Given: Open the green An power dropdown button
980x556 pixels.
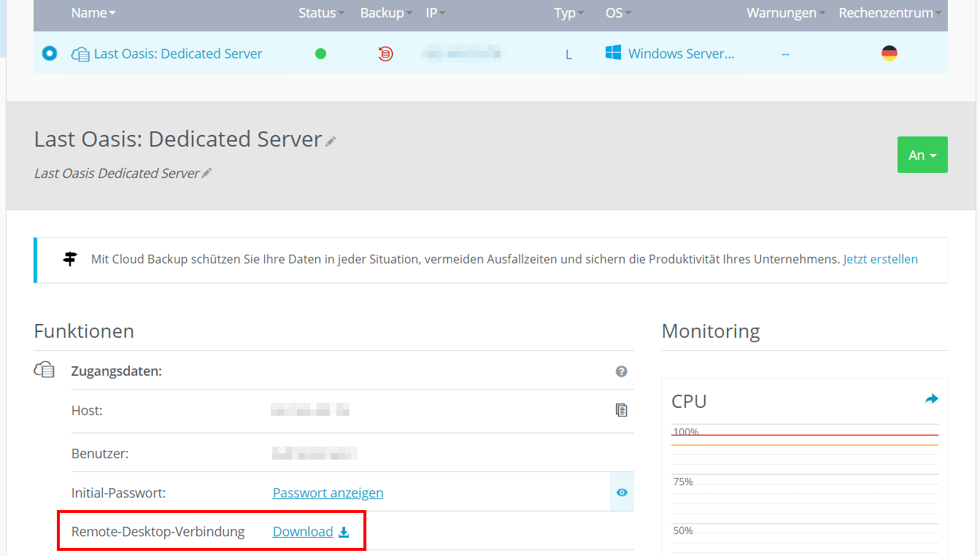Looking at the screenshot, I should pos(922,155).
